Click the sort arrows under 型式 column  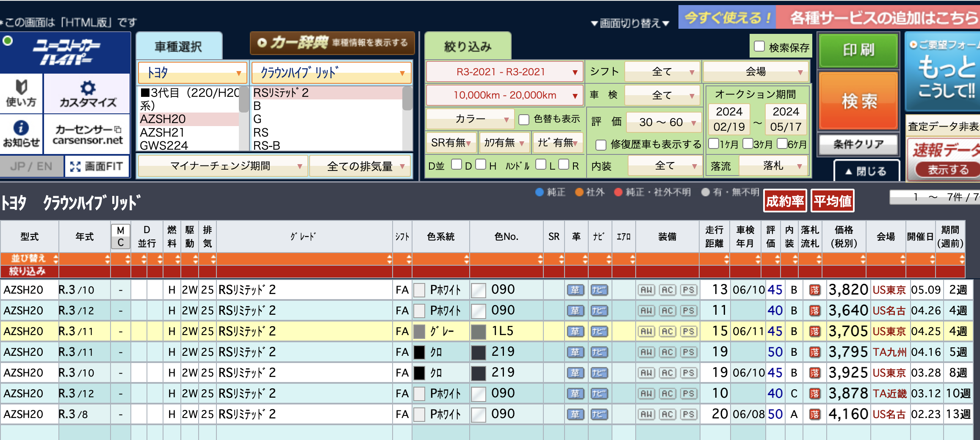click(x=55, y=259)
